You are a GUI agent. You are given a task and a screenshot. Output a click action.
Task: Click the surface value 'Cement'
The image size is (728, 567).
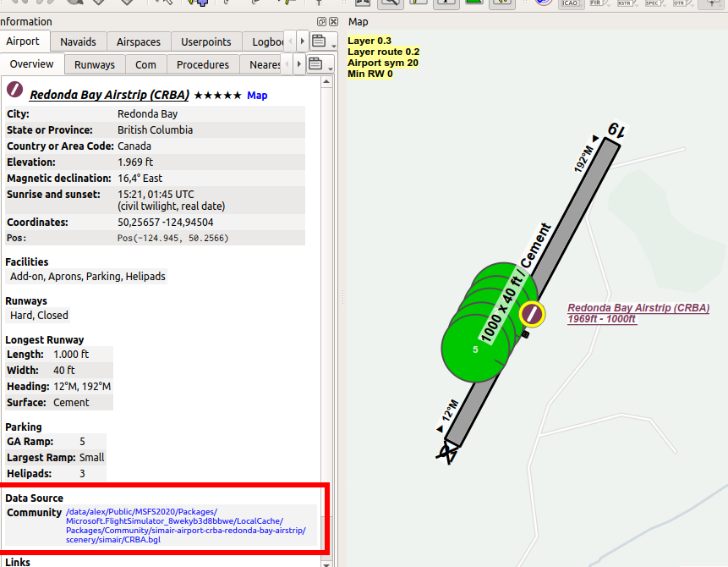click(71, 403)
